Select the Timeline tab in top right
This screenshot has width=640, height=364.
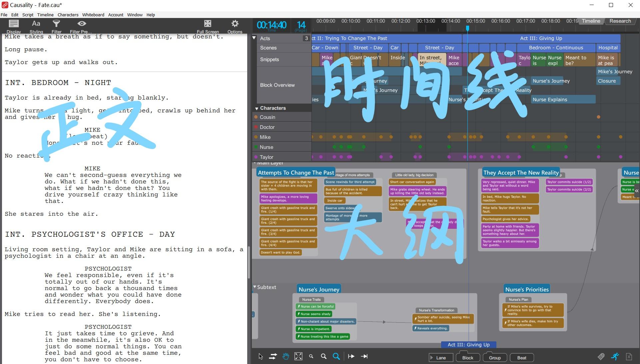590,21
